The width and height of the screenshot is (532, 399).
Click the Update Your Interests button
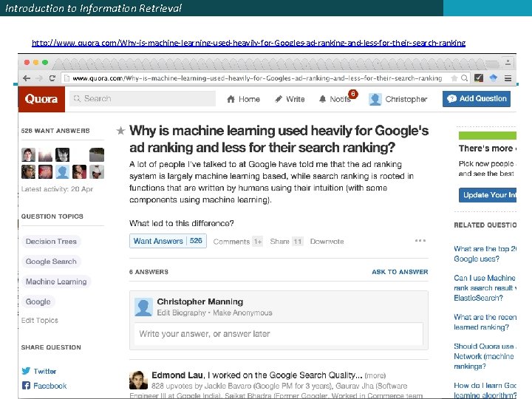[x=488, y=195]
